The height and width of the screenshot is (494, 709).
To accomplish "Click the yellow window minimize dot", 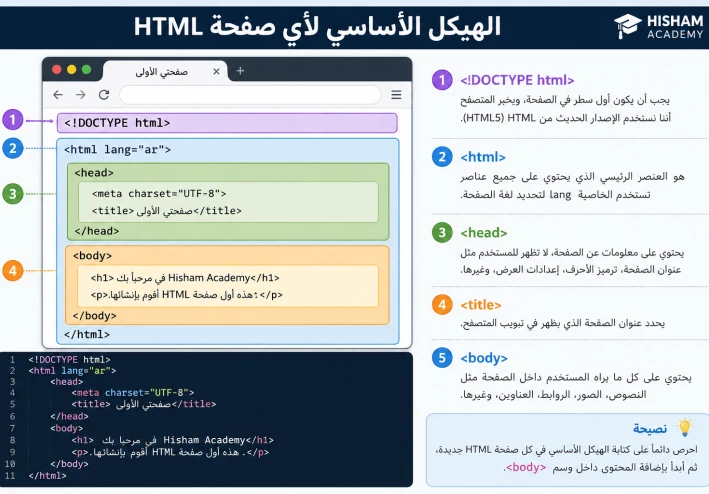I will point(71,70).
